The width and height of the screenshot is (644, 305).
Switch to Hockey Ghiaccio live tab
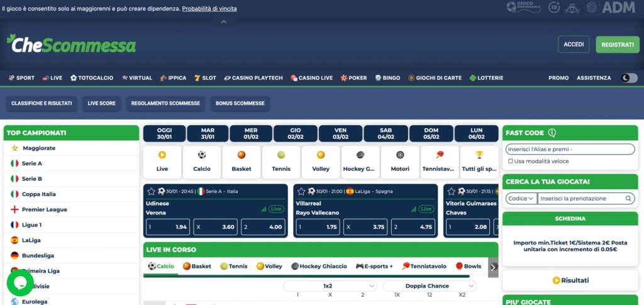tap(319, 267)
